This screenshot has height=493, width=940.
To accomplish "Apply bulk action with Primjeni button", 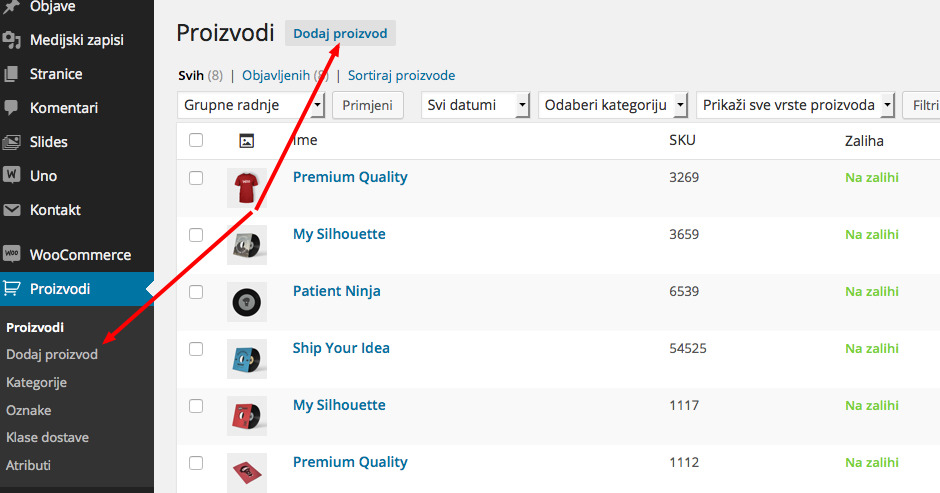I will click(367, 105).
